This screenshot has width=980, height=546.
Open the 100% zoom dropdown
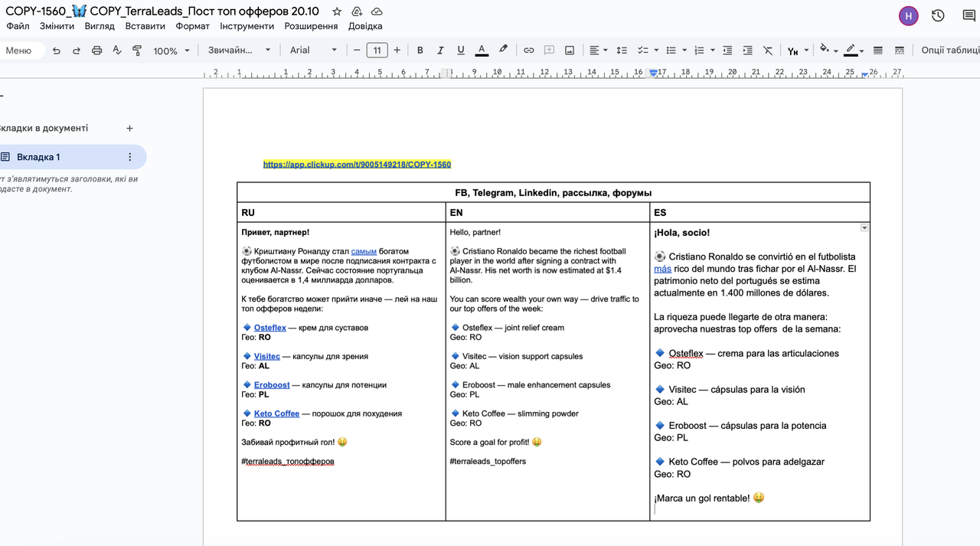coord(171,51)
